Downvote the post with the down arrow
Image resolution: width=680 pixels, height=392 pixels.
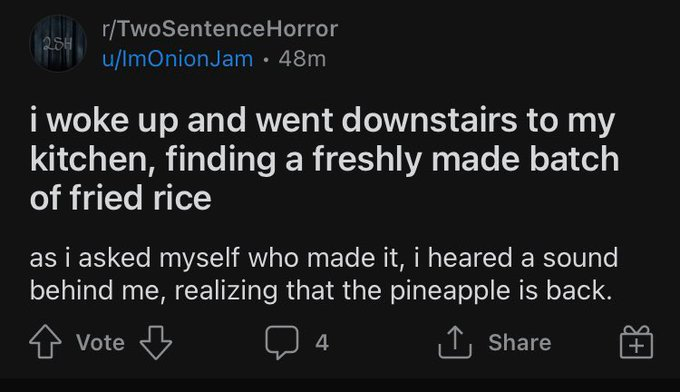[x=156, y=342]
